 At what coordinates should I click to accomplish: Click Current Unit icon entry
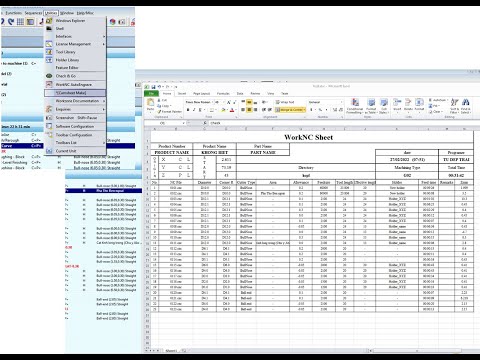(49, 151)
